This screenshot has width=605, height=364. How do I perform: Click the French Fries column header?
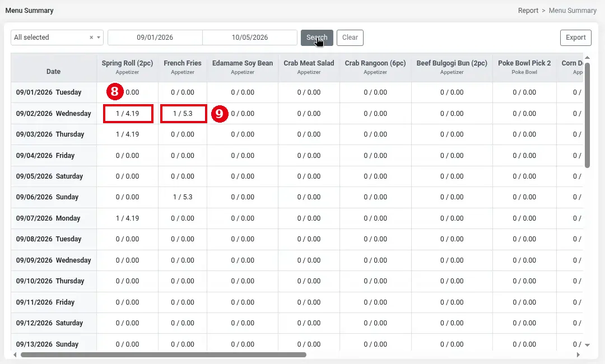click(183, 67)
